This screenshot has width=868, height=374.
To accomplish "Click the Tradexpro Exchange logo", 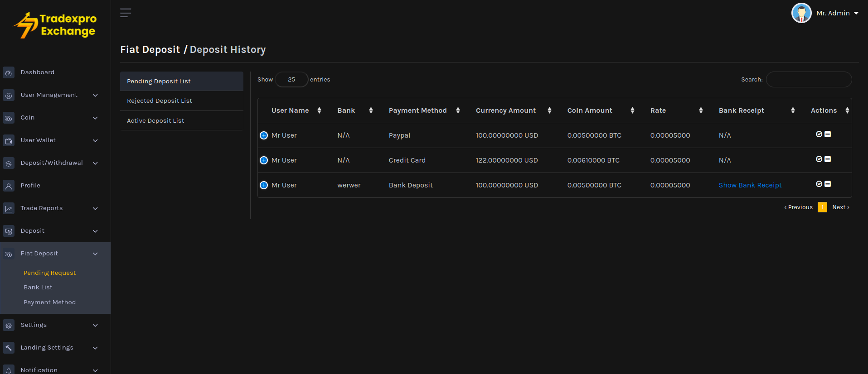I will [55, 25].
